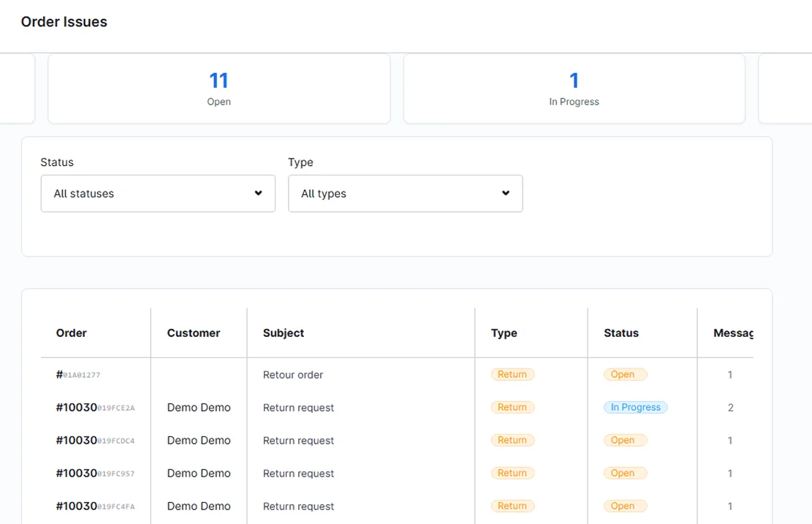Click Demo Demo customer for order 019FCE2A
812x524 pixels.
click(199, 408)
